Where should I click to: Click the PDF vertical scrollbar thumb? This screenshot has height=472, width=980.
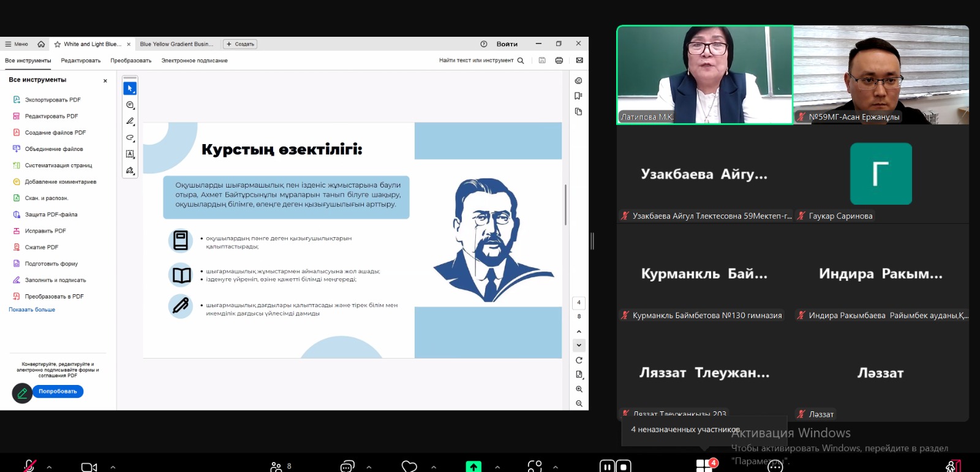565,204
